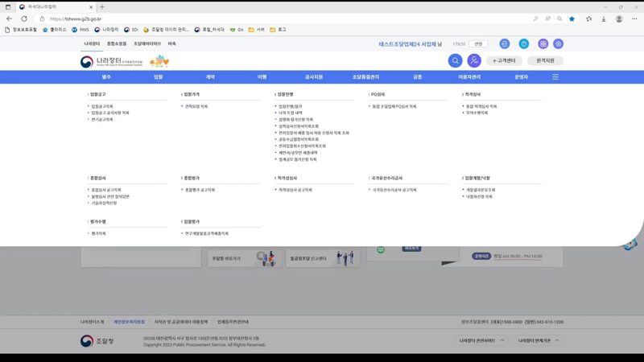Open the 공동수급협정서목록조회 link
This screenshot has width=644, height=362.
pos(299,139)
